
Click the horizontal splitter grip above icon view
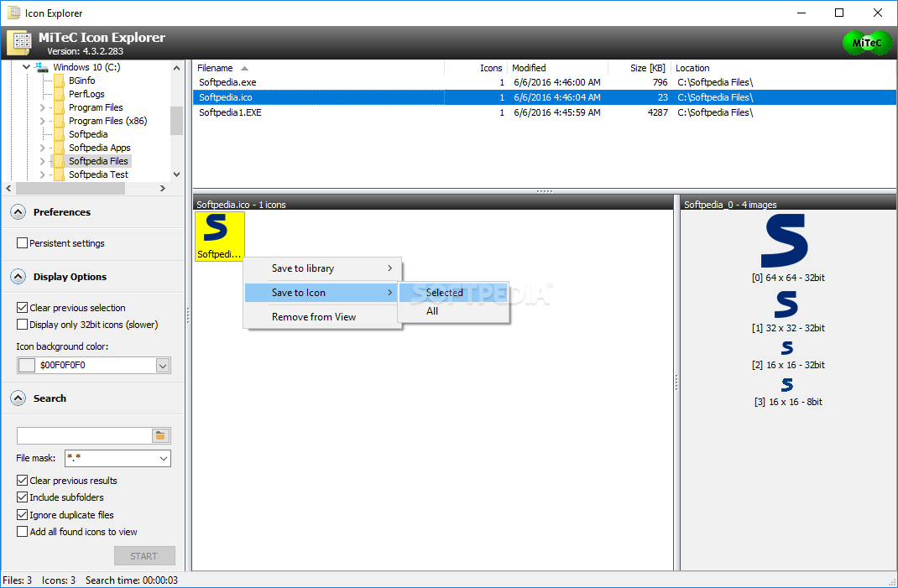(545, 191)
